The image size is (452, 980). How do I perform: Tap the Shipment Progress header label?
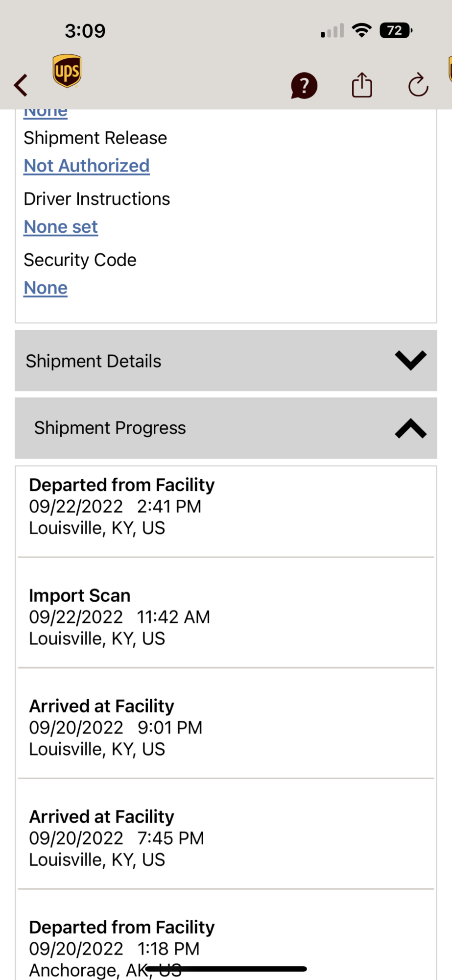click(110, 428)
